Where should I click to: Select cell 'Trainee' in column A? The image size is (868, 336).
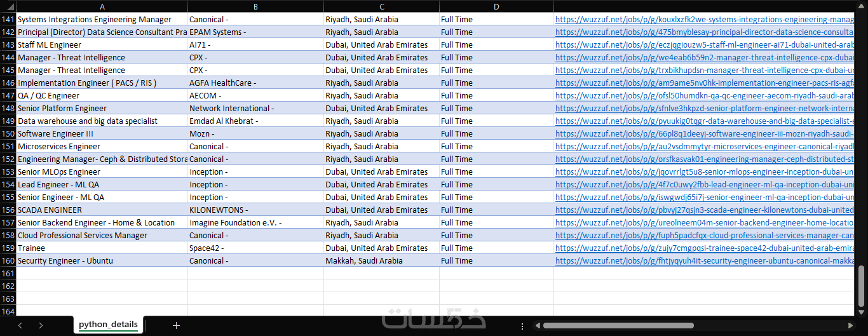[102, 248]
